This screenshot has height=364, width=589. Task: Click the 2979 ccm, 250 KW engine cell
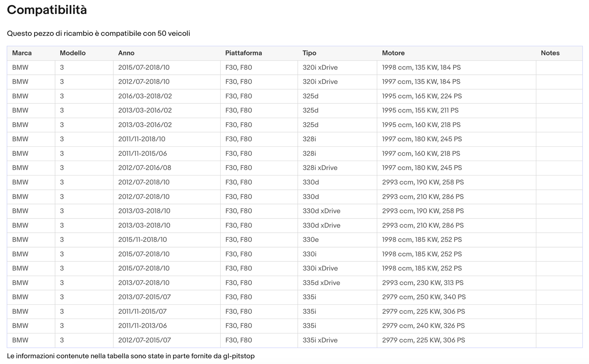tap(423, 297)
